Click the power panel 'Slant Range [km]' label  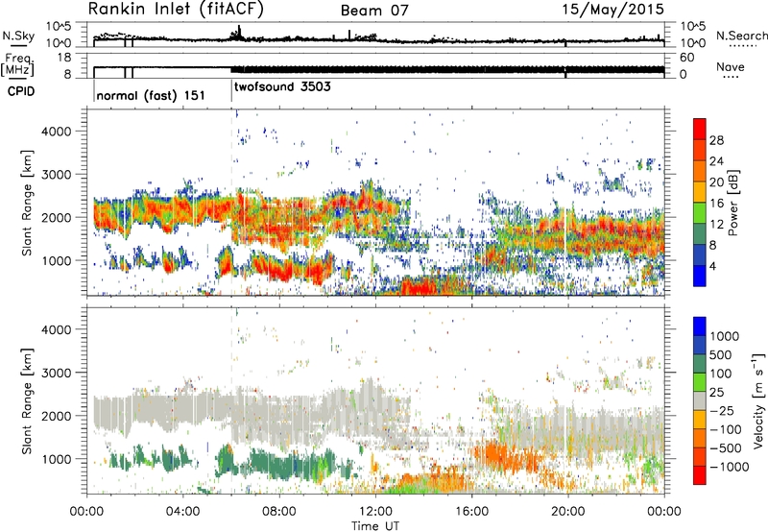27,203
